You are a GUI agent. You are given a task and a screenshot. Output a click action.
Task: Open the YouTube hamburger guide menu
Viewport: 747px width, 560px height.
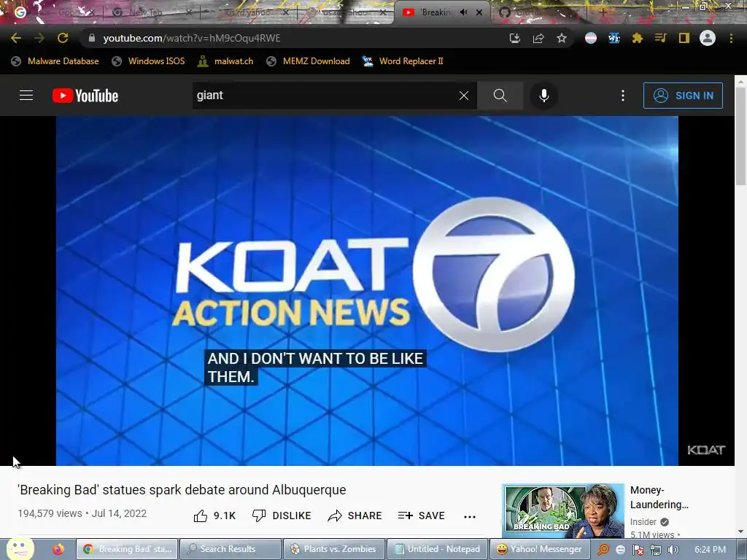click(26, 96)
